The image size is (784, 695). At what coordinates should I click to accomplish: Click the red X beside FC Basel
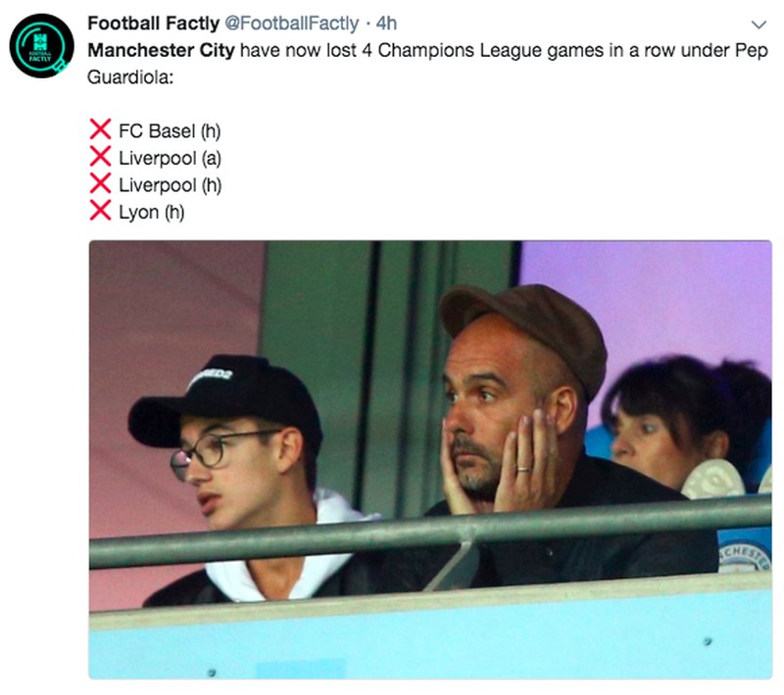point(99,130)
